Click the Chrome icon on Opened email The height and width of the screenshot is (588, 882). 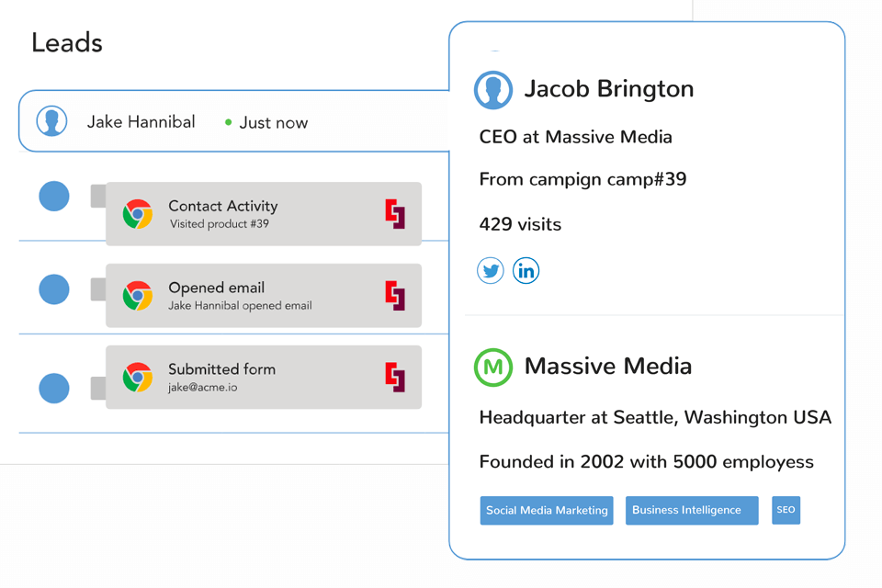coord(138,296)
